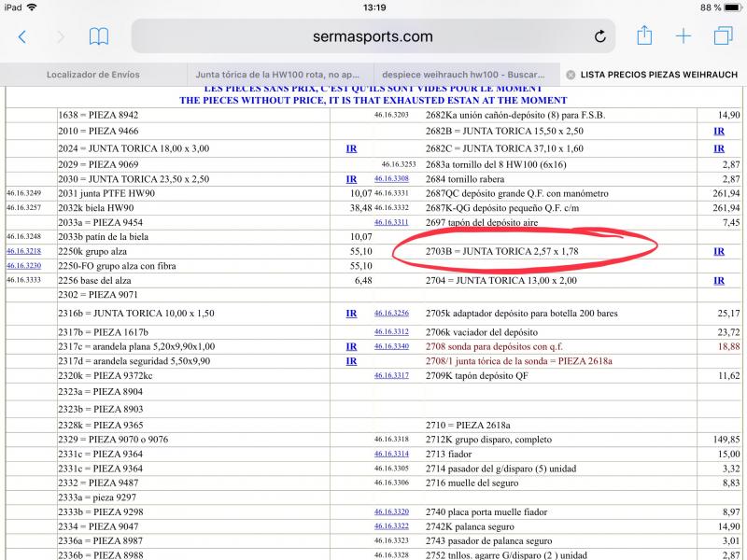
Task: Open the bookmarks book icon
Action: coord(98,36)
